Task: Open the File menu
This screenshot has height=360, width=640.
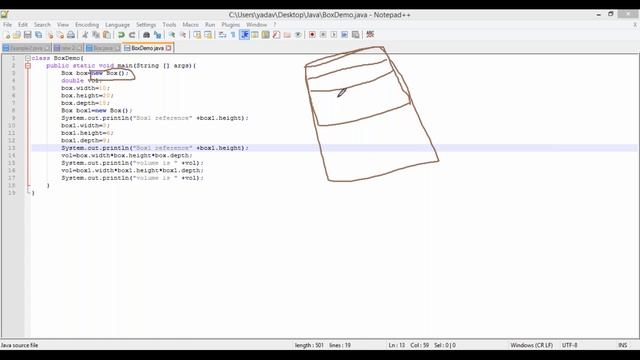Action: pos(7,24)
